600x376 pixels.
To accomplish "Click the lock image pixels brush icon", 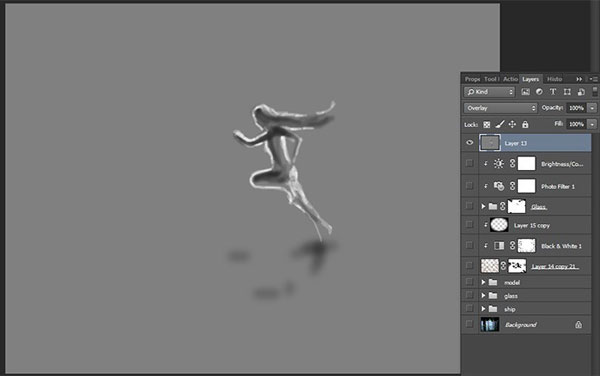I will [499, 124].
